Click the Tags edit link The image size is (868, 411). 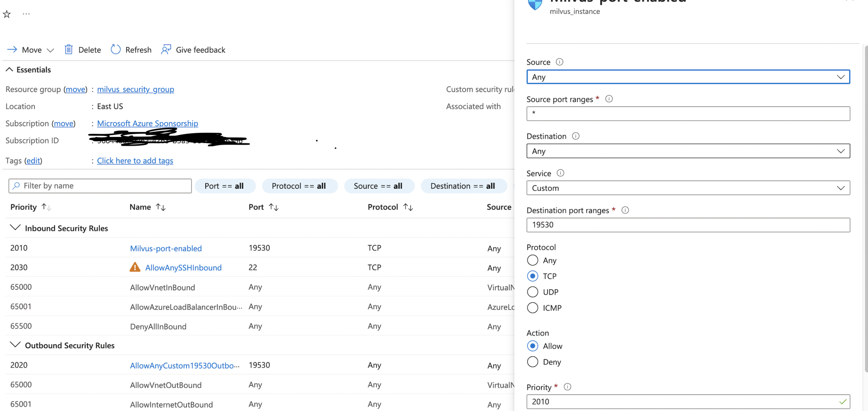pyautogui.click(x=33, y=161)
